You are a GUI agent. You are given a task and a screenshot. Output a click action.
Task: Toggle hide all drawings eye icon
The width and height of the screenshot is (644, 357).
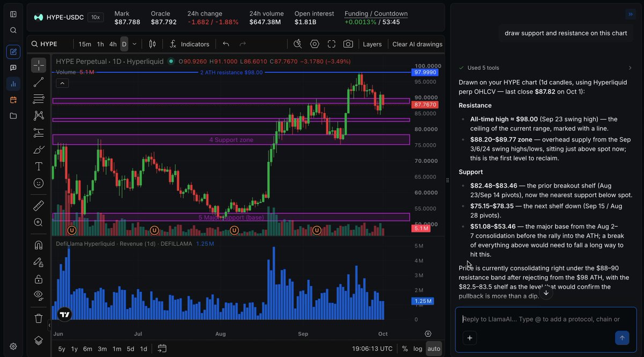pos(39,294)
